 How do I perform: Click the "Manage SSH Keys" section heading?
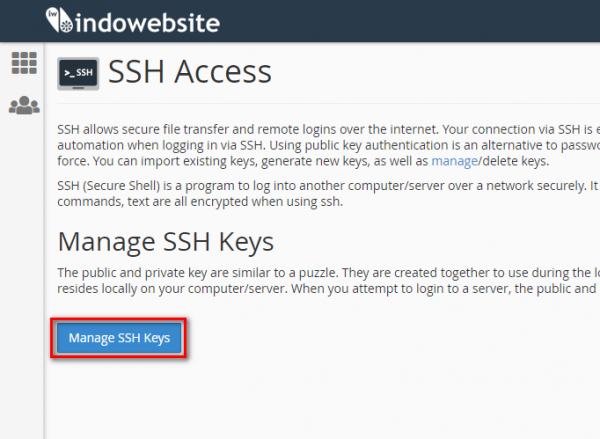(166, 241)
